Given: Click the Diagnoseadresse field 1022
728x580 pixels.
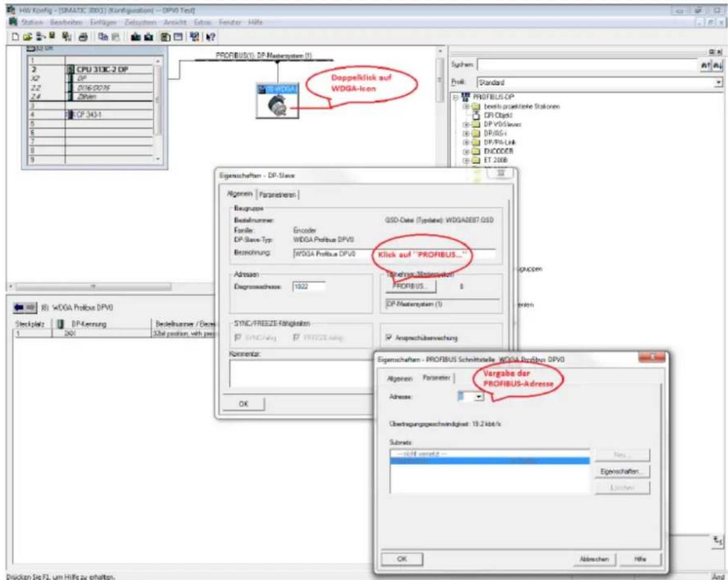Looking at the screenshot, I should point(309,287).
